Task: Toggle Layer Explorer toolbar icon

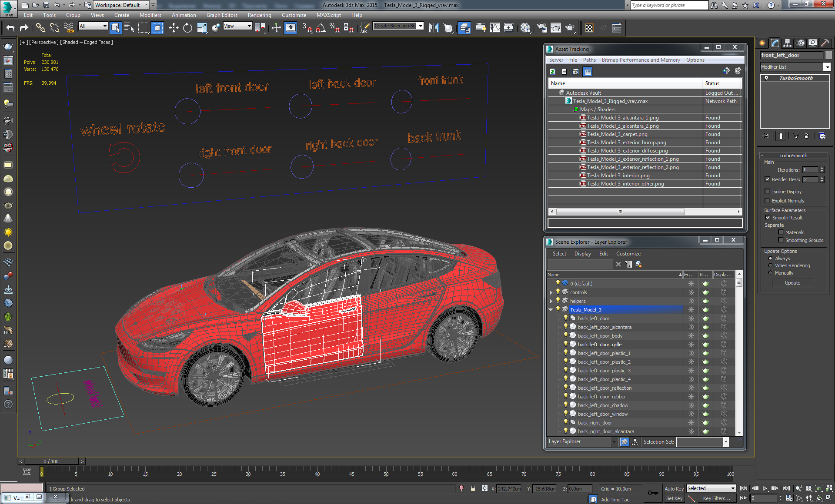Action: point(464,28)
